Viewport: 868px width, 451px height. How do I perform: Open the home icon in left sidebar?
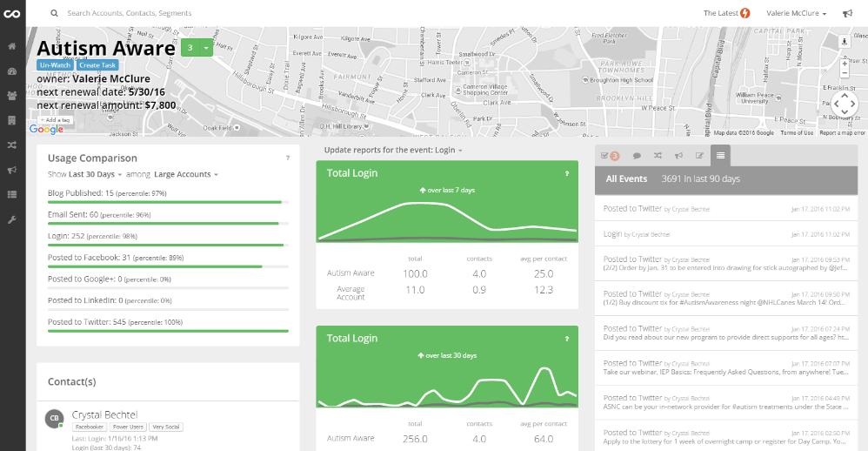11,46
